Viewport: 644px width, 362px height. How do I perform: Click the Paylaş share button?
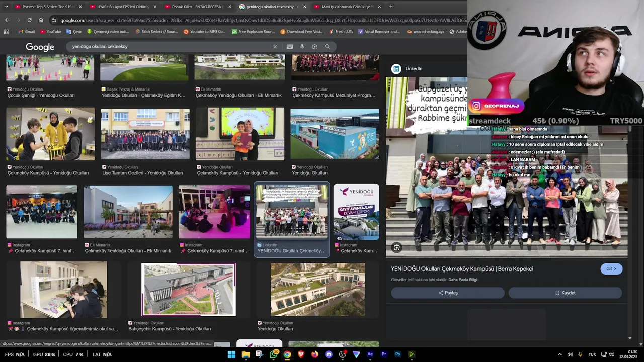448,293
